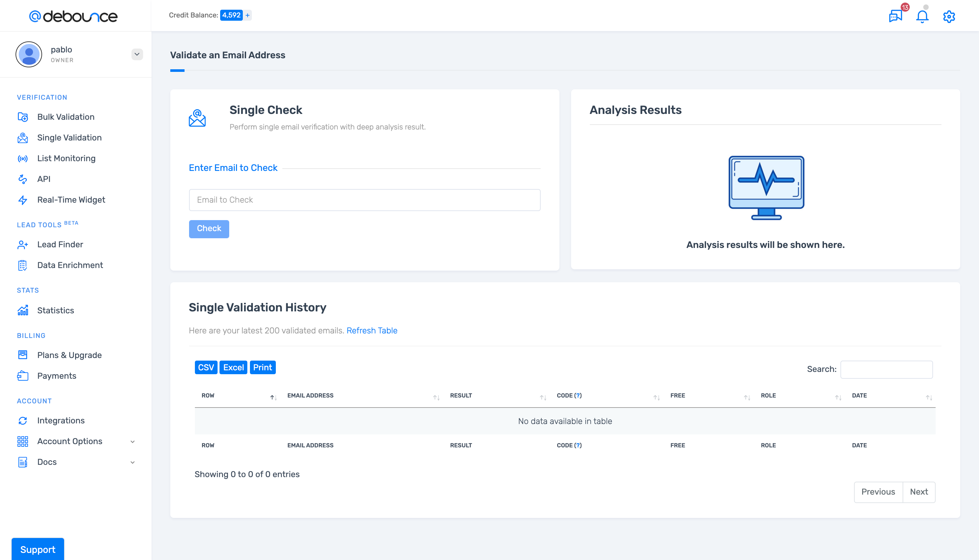The width and height of the screenshot is (979, 560).
Task: Click the Bulk Validation folder icon
Action: (23, 117)
